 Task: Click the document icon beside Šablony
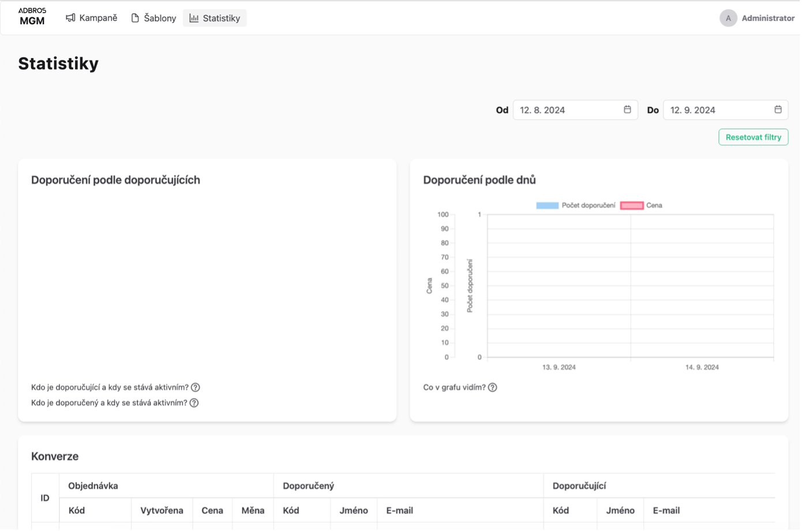coord(135,18)
